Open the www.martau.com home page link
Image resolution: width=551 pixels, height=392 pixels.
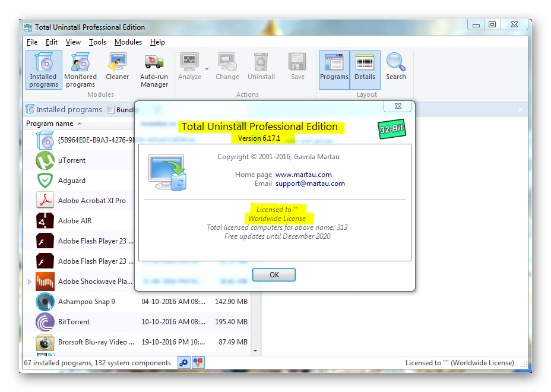[x=303, y=175]
